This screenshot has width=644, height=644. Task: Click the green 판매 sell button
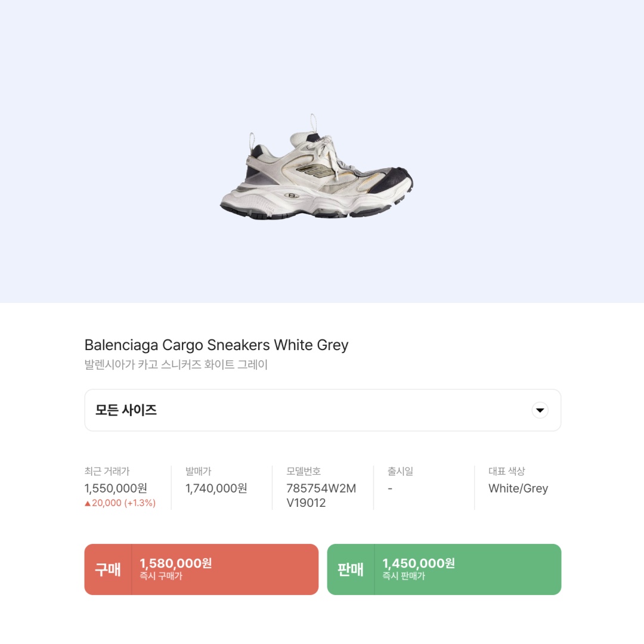[444, 569]
